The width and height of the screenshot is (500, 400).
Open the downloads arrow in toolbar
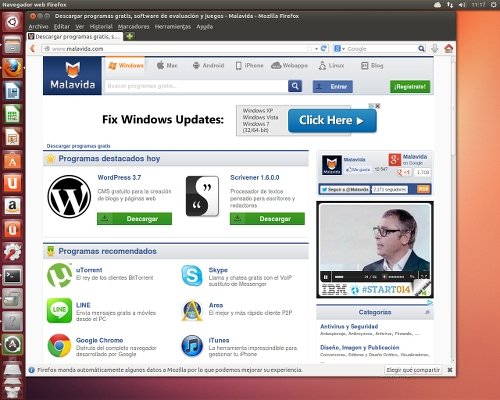point(434,49)
